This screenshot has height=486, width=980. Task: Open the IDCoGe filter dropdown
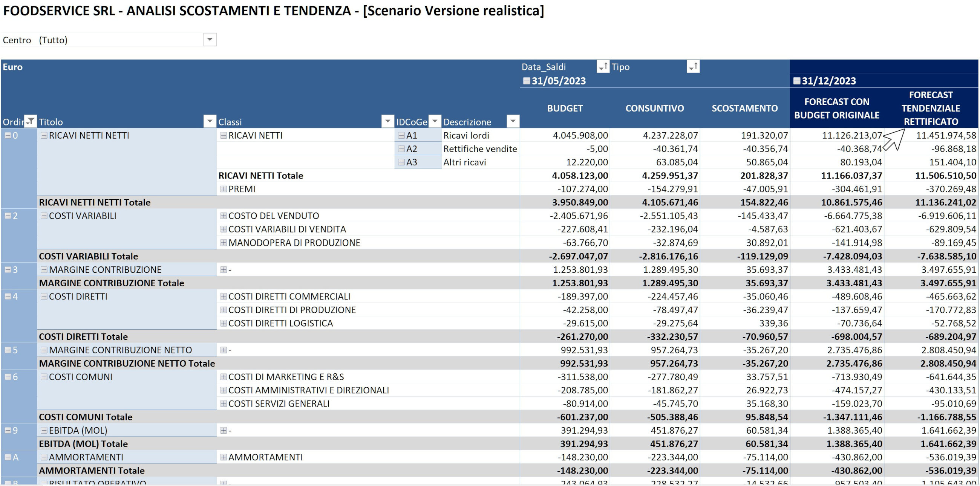(435, 121)
